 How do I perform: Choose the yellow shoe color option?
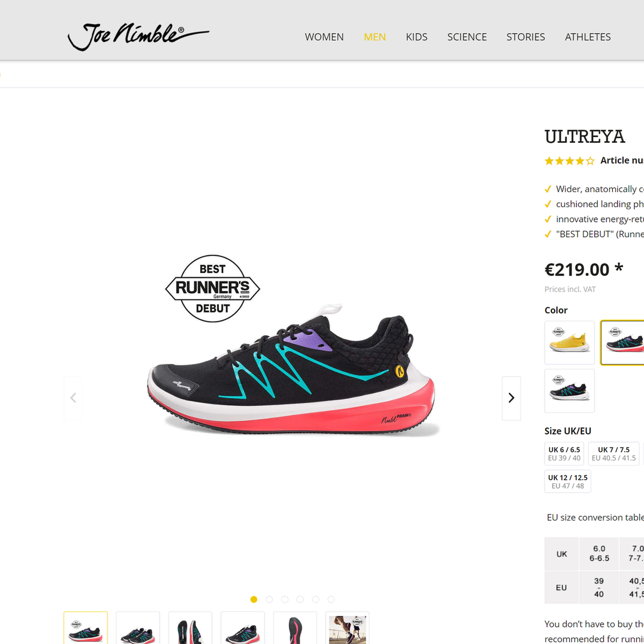[569, 343]
